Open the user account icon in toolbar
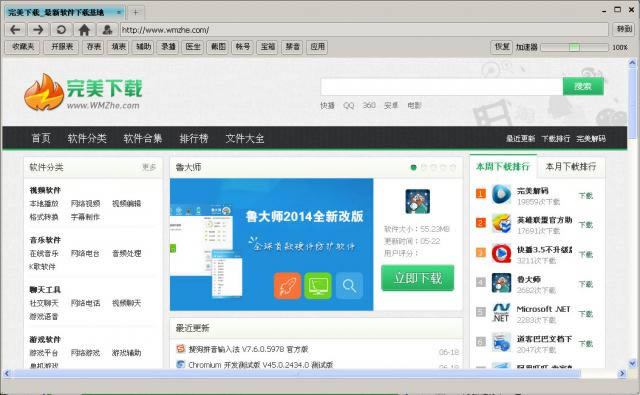This screenshot has height=395, width=640. 107,30
